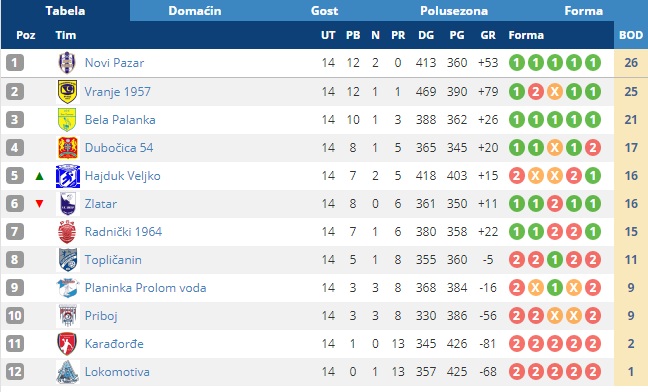Viewport: 648px width, 392px height.
Task: Click the BOD column header
Action: click(x=631, y=35)
